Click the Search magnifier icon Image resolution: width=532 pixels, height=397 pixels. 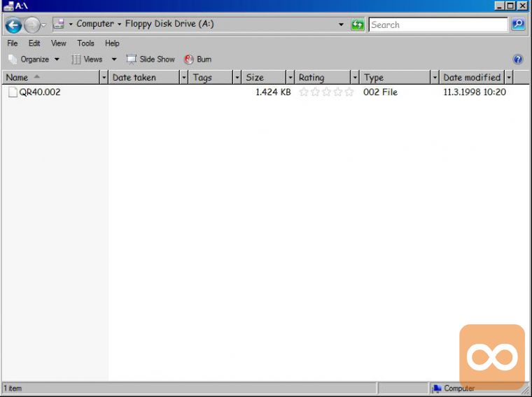point(518,25)
